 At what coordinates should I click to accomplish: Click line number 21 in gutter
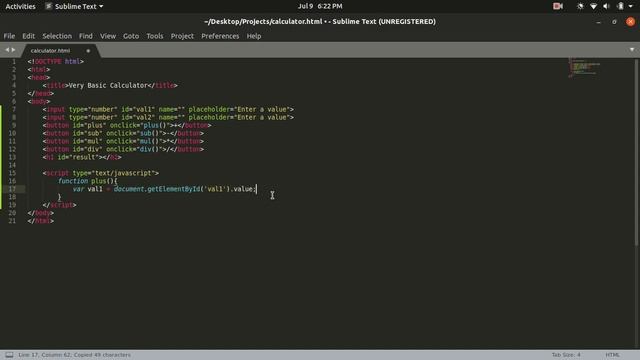coord(12,221)
